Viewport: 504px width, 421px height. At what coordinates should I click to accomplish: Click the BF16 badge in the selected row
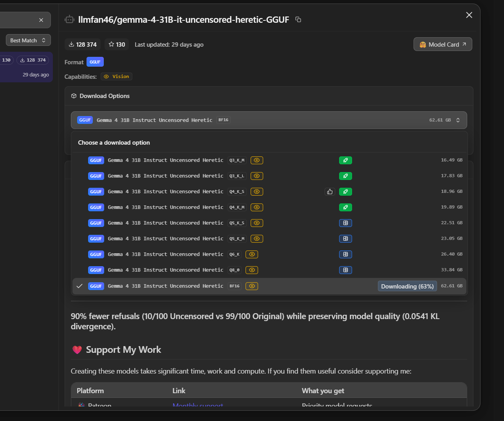tap(235, 286)
